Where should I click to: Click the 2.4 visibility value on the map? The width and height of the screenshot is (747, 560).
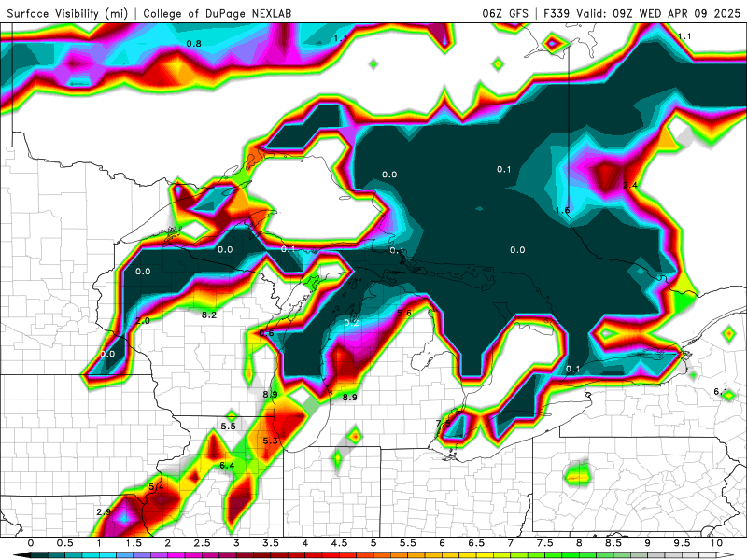point(629,185)
